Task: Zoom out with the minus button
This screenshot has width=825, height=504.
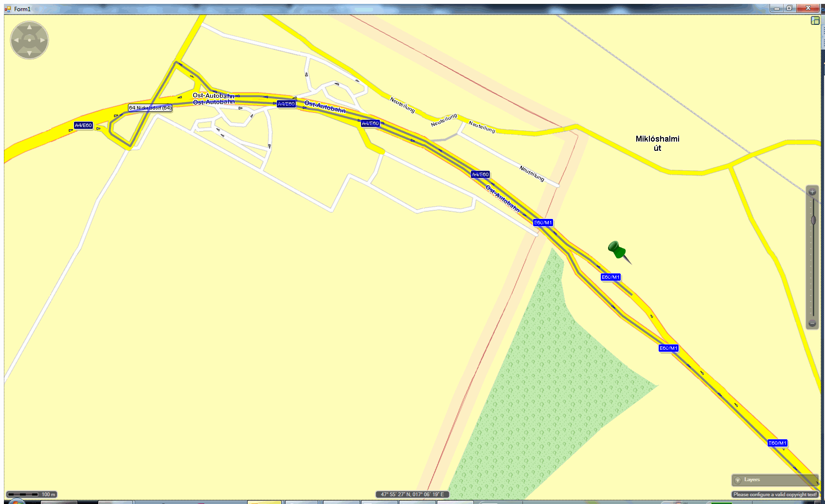Action: pos(812,324)
